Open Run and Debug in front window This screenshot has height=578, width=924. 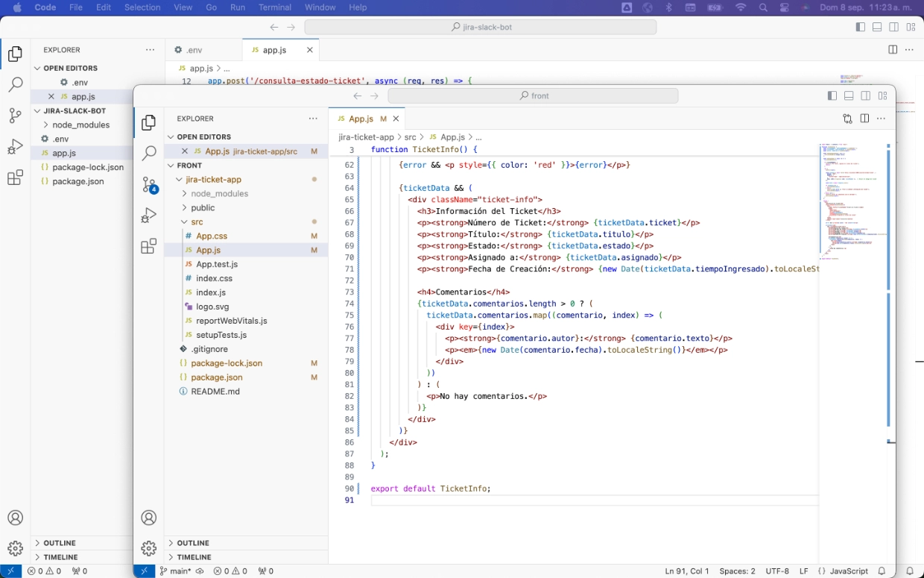[x=149, y=216]
